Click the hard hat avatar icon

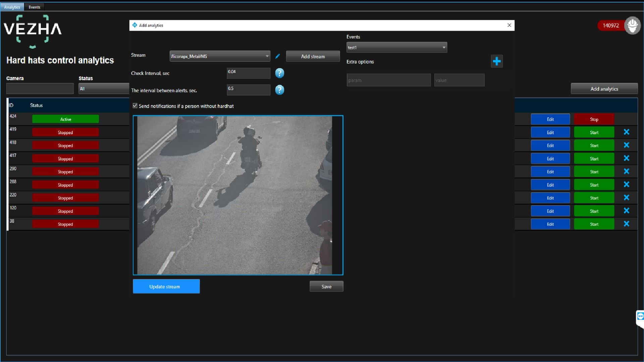pos(632,25)
